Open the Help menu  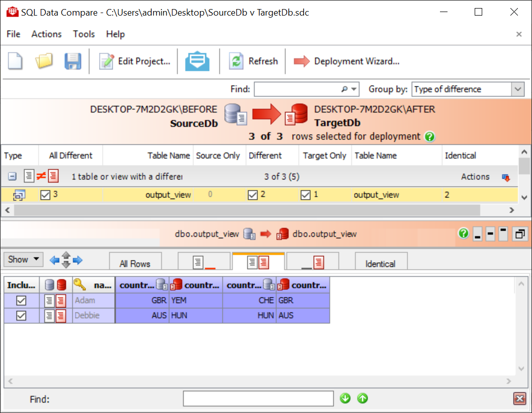click(x=115, y=34)
